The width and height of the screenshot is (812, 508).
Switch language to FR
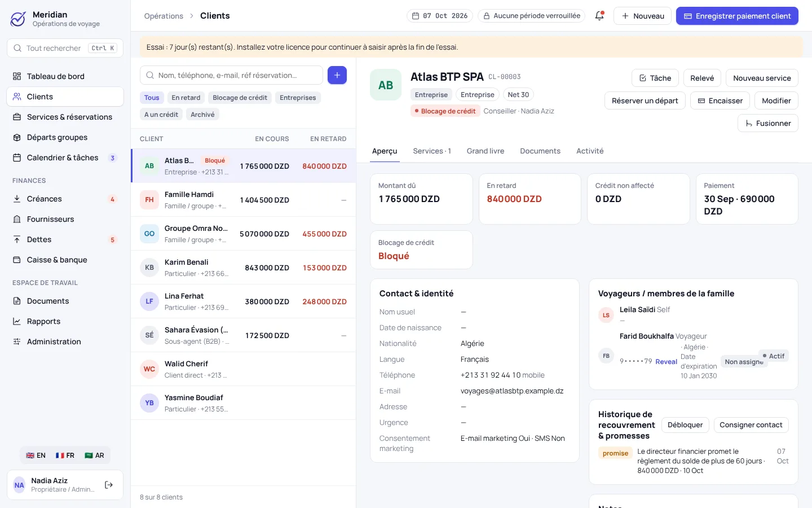pyautogui.click(x=65, y=456)
